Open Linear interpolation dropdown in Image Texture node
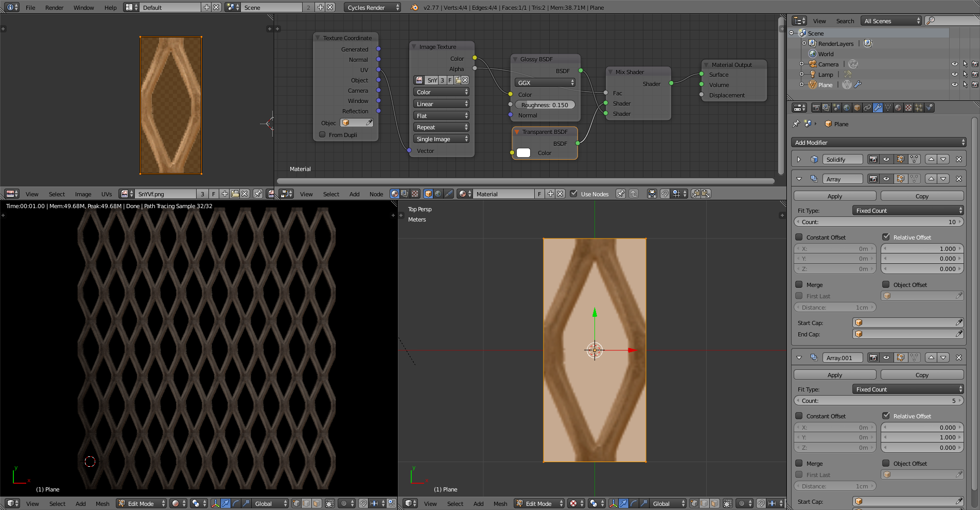This screenshot has width=980, height=510. pyautogui.click(x=441, y=104)
